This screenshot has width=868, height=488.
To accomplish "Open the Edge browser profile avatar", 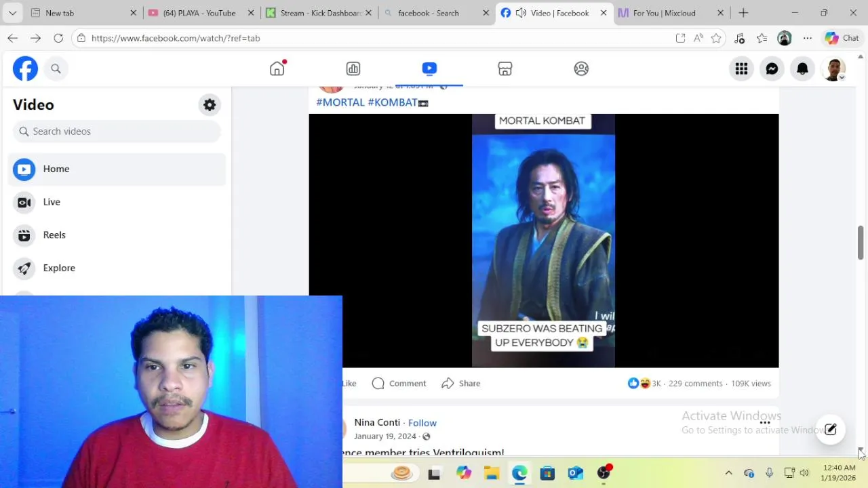I will coord(785,39).
